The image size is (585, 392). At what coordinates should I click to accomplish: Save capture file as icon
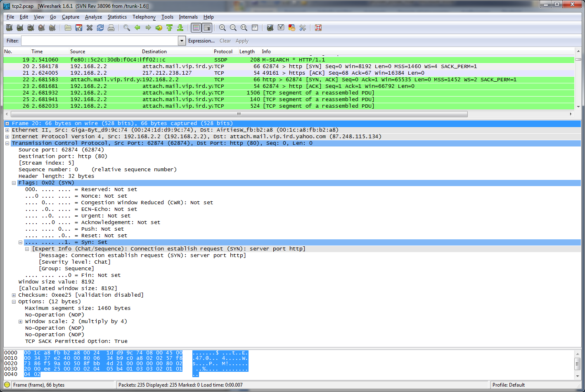79,28
